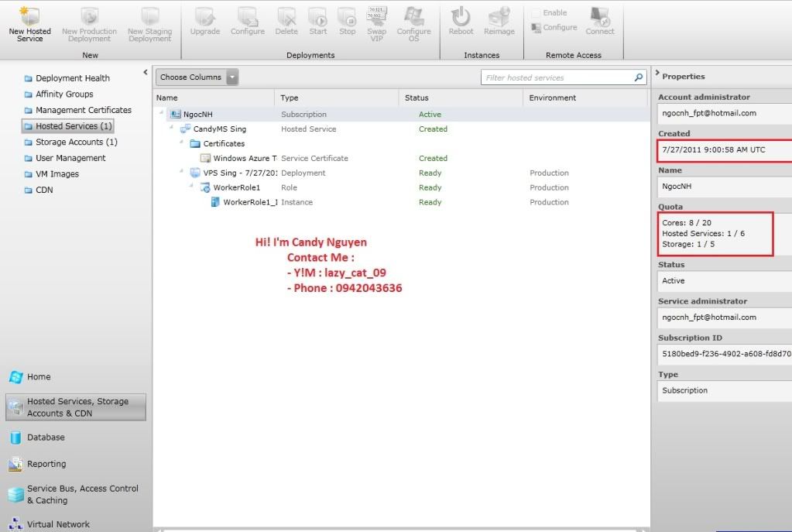Click the Home icon in navigation

click(x=15, y=377)
